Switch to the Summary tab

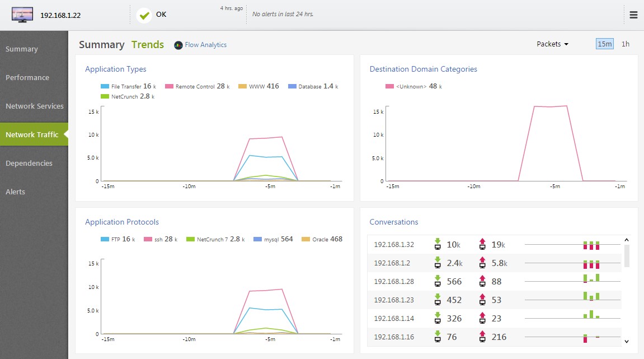(x=101, y=45)
